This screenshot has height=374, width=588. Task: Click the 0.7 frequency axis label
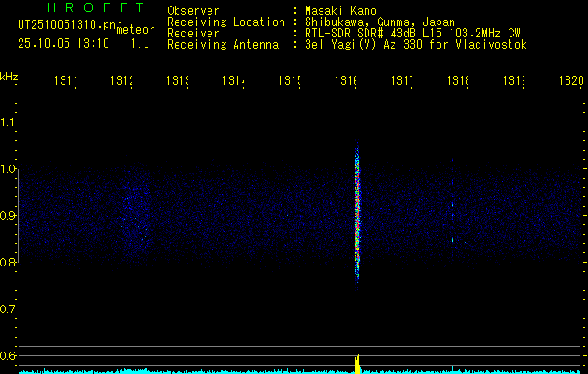[x=8, y=309]
